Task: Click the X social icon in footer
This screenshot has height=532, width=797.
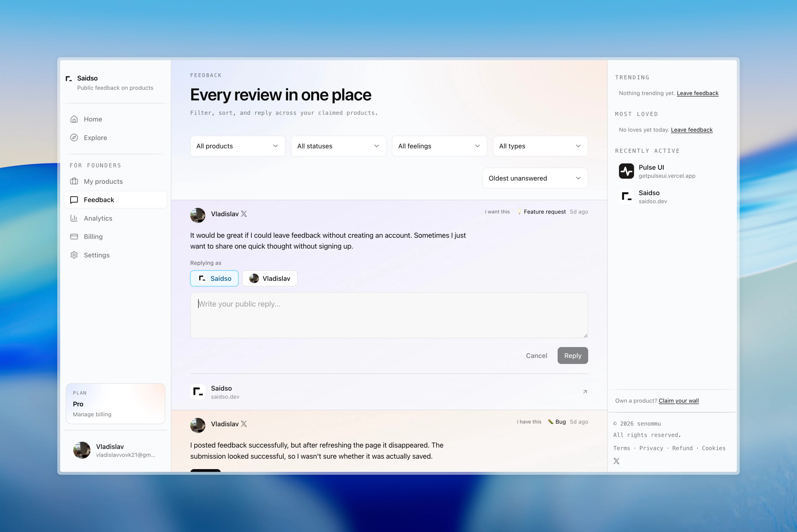Action: [x=616, y=461]
